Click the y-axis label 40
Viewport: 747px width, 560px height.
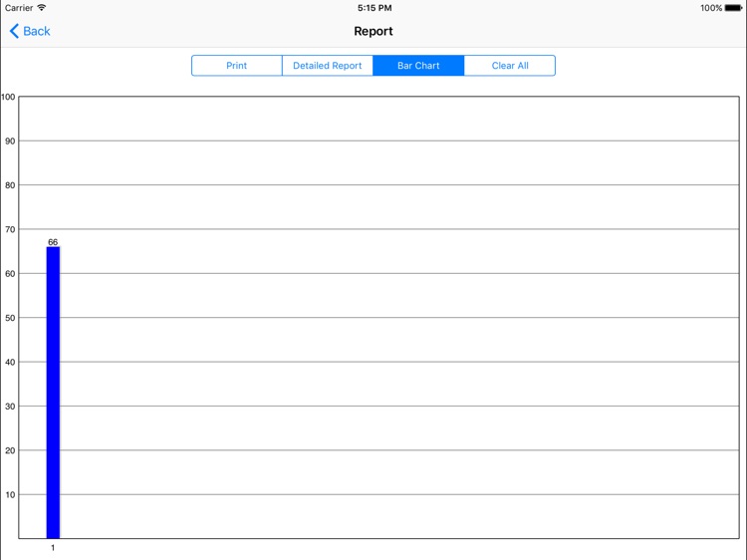point(10,363)
